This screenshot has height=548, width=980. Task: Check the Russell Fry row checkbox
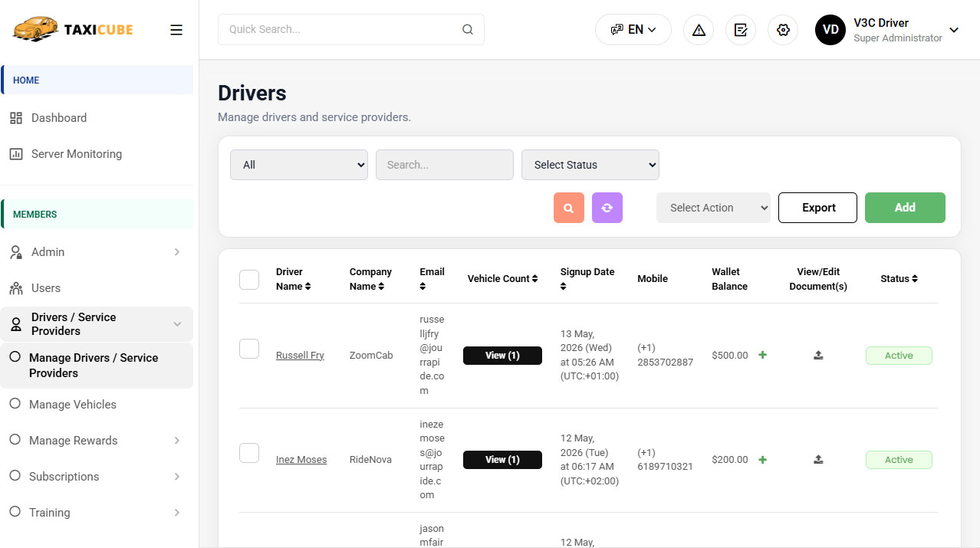tap(249, 349)
